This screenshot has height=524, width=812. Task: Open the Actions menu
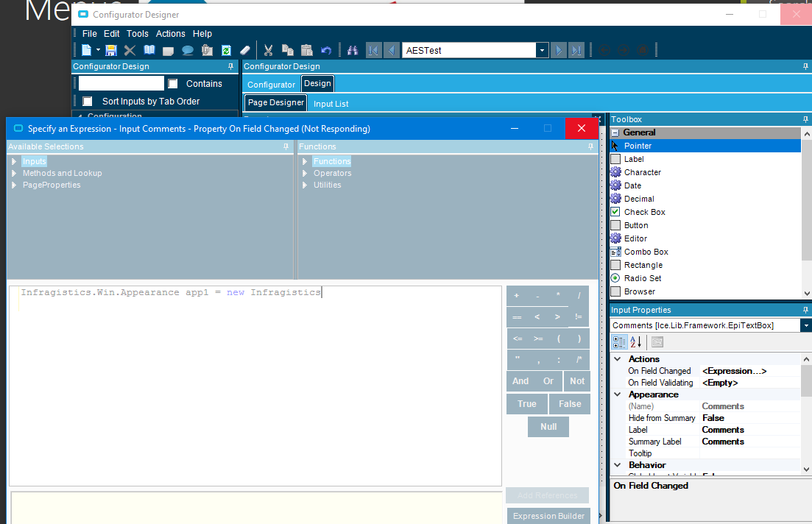tap(170, 34)
